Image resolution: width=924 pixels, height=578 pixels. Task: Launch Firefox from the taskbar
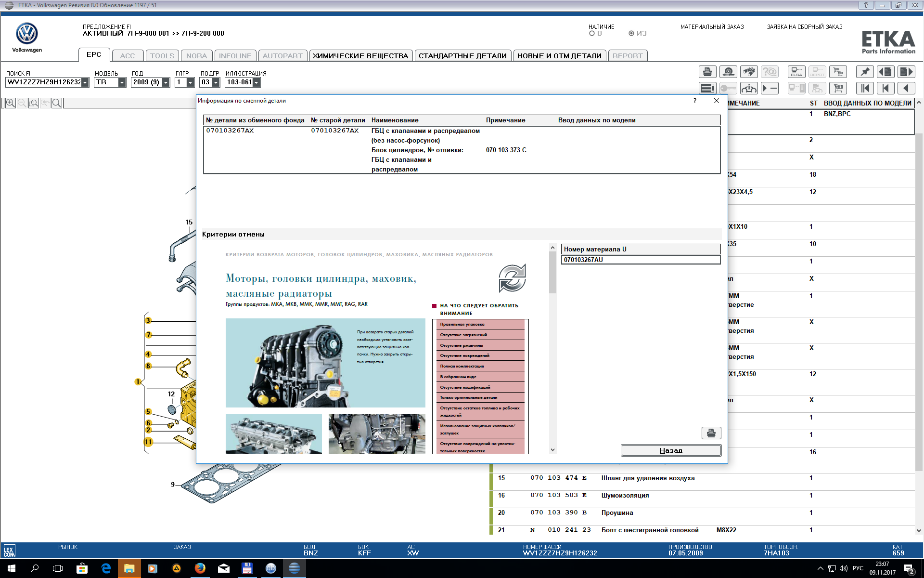click(200, 568)
